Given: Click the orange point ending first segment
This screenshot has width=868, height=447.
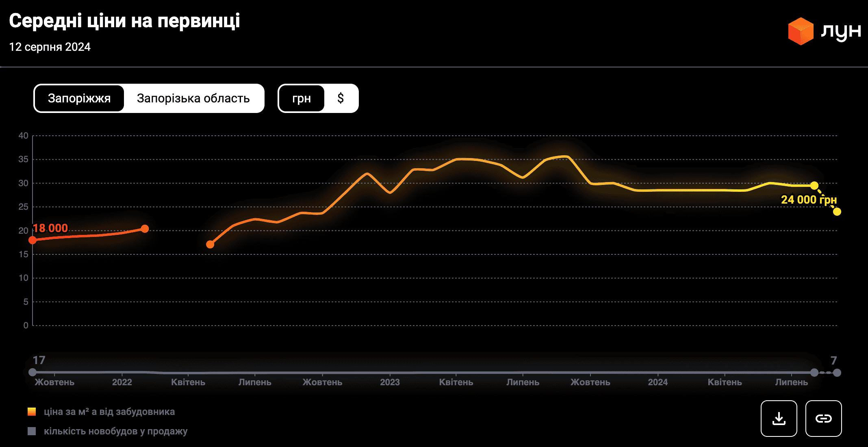Looking at the screenshot, I should 145,229.
